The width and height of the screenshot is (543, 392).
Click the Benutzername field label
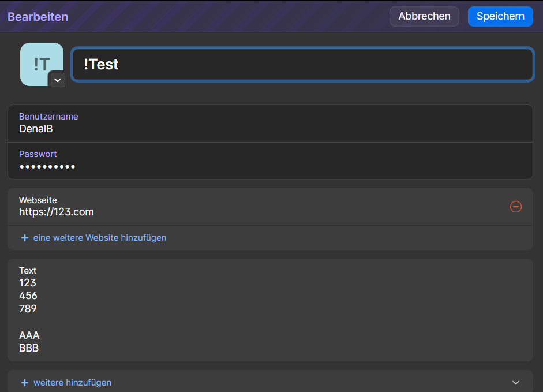tap(48, 117)
